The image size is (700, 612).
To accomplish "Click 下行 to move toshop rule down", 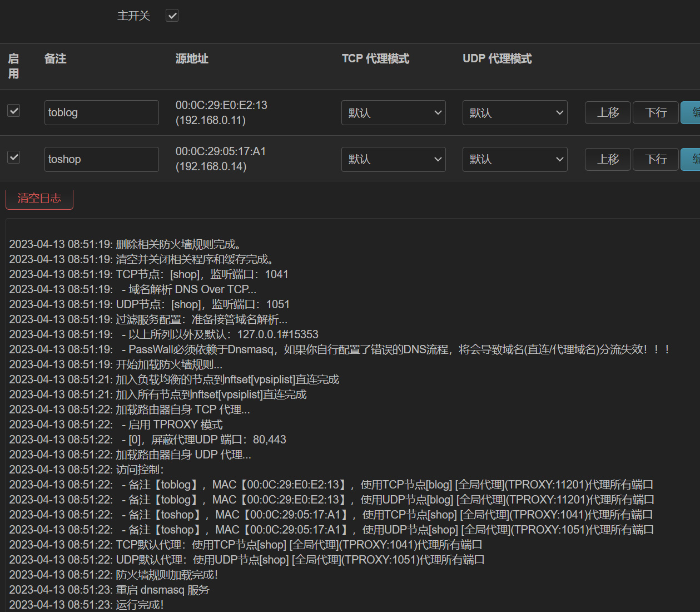I will click(655, 159).
